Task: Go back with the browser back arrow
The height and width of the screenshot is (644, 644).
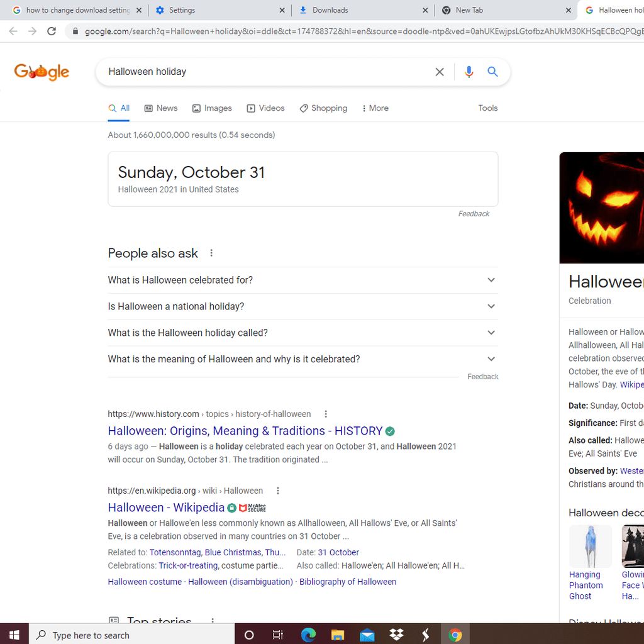Action: click(x=13, y=31)
